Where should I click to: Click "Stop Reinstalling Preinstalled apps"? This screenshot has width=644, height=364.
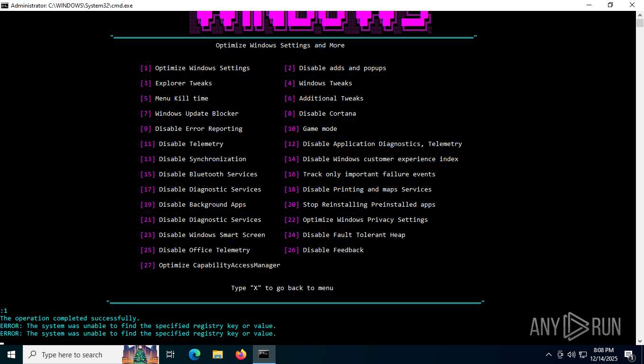coord(369,205)
